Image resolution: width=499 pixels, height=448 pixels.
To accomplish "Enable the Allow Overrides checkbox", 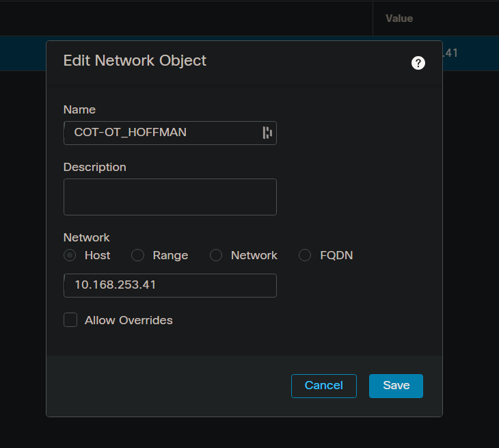I will tap(70, 320).
